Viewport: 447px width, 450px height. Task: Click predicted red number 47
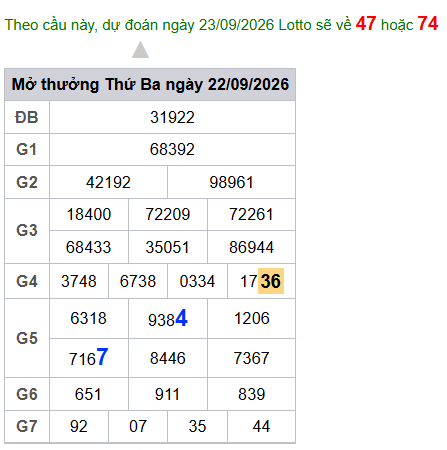(366, 24)
